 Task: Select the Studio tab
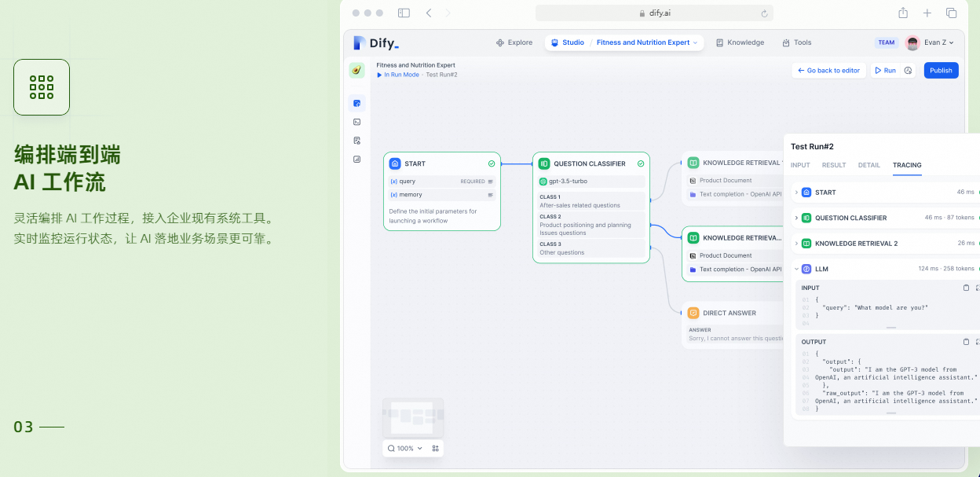pyautogui.click(x=568, y=42)
